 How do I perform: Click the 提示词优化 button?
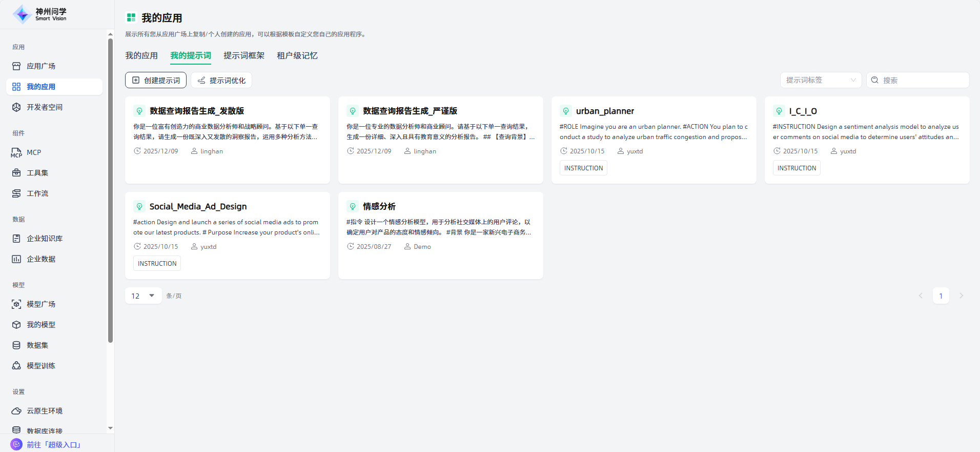pos(221,80)
